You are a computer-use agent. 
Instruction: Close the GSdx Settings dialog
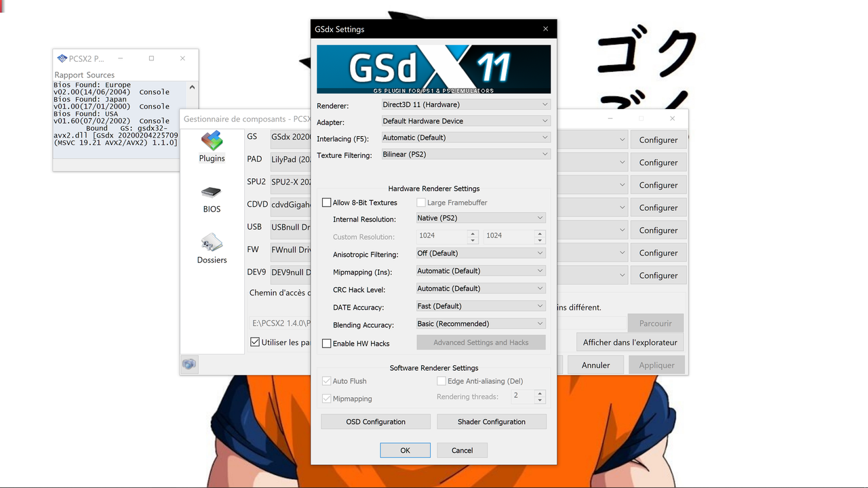pyautogui.click(x=545, y=29)
